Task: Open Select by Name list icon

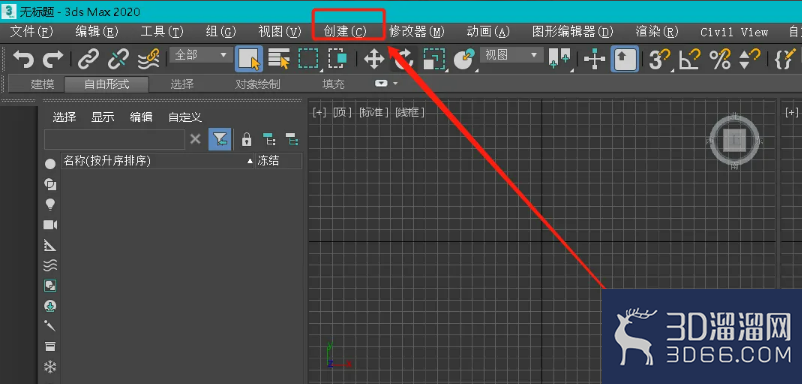Action: pyautogui.click(x=279, y=59)
